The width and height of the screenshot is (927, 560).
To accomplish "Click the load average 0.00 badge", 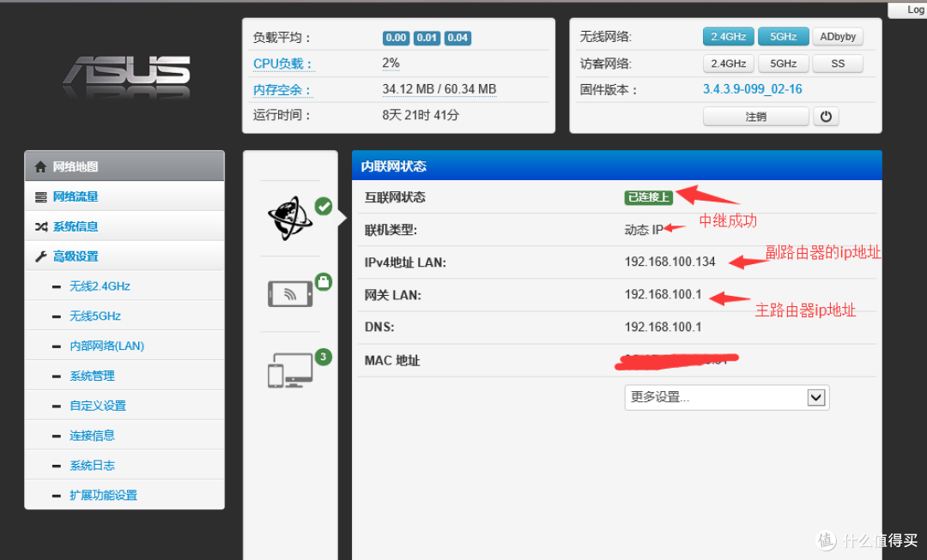I will click(396, 38).
